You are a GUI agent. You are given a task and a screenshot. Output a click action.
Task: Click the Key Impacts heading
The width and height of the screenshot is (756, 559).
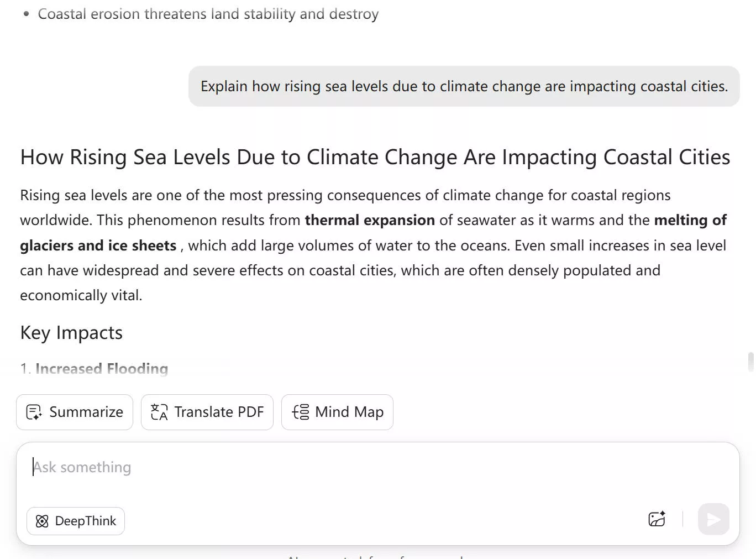[71, 333]
